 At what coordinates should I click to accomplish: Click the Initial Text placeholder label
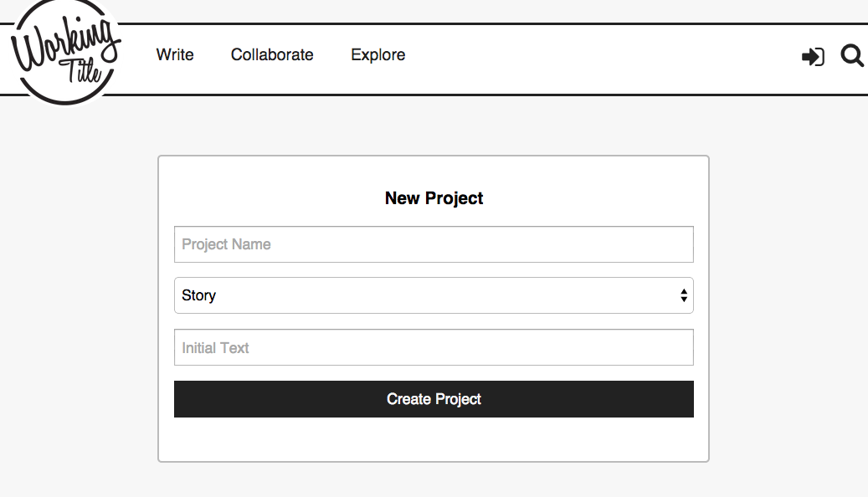(215, 347)
